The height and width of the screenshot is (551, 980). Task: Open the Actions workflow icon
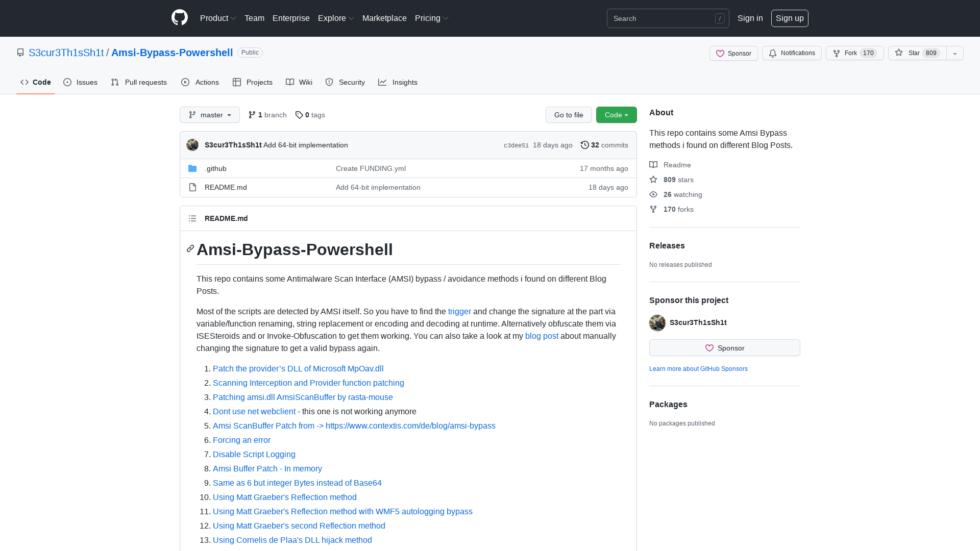[186, 82]
